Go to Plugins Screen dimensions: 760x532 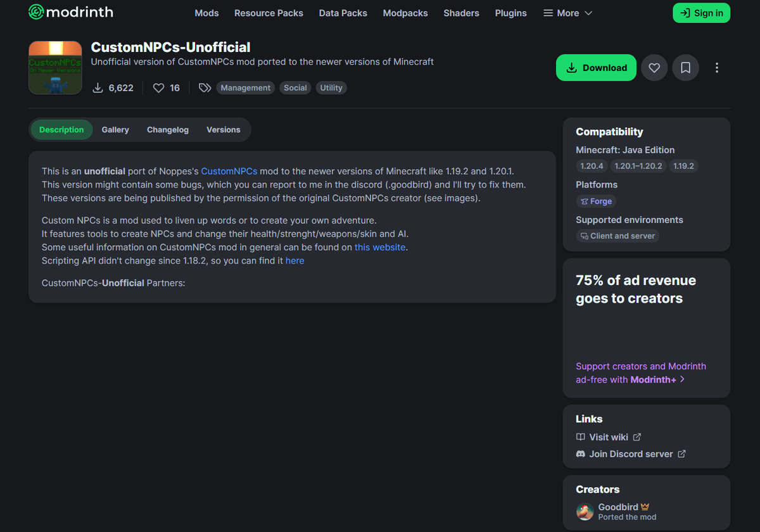tap(510, 13)
